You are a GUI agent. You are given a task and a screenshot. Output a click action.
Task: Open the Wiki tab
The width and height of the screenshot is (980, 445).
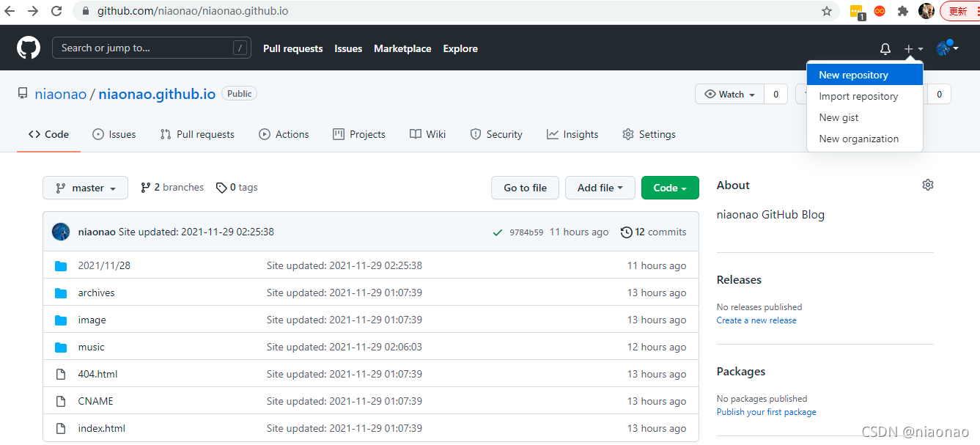428,134
